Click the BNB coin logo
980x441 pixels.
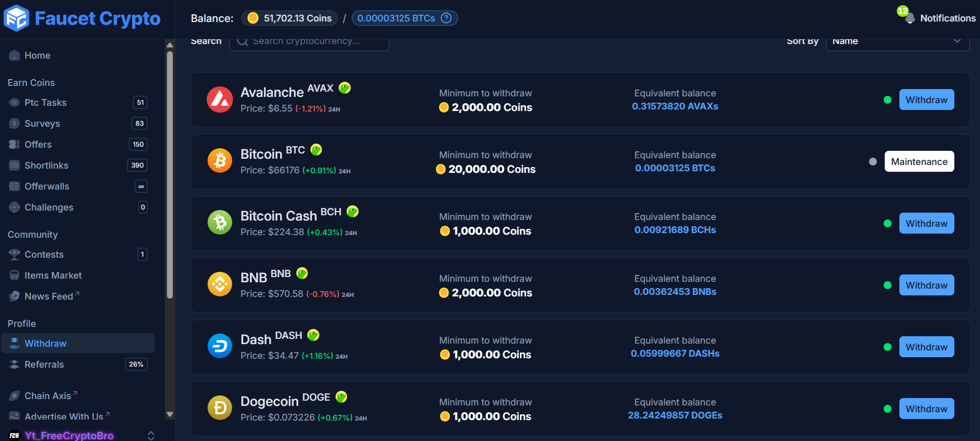click(x=220, y=285)
